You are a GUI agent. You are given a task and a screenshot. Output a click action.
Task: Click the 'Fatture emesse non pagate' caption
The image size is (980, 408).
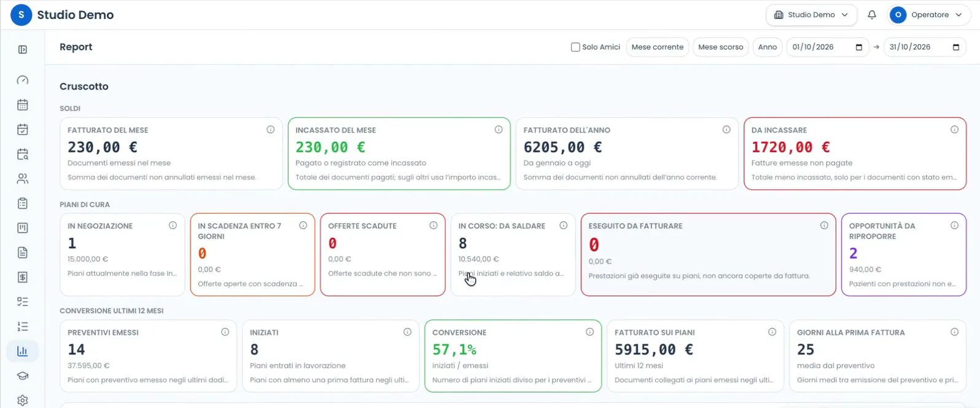802,163
